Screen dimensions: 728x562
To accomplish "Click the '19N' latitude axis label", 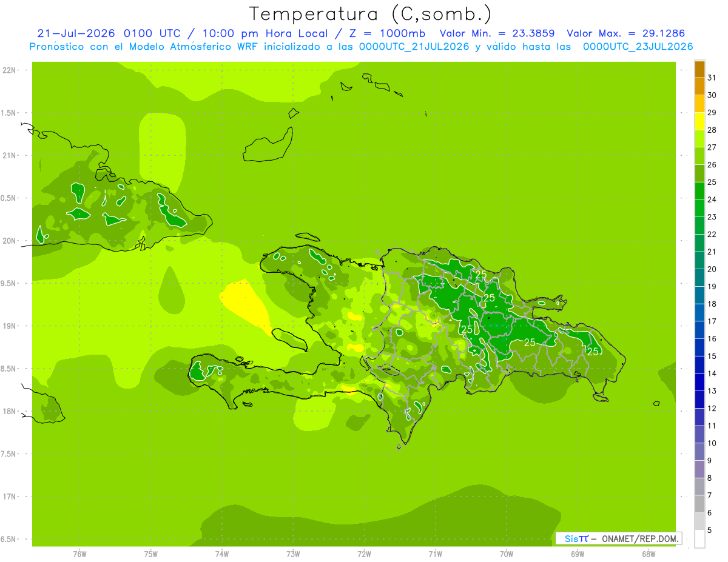I will coord(10,326).
